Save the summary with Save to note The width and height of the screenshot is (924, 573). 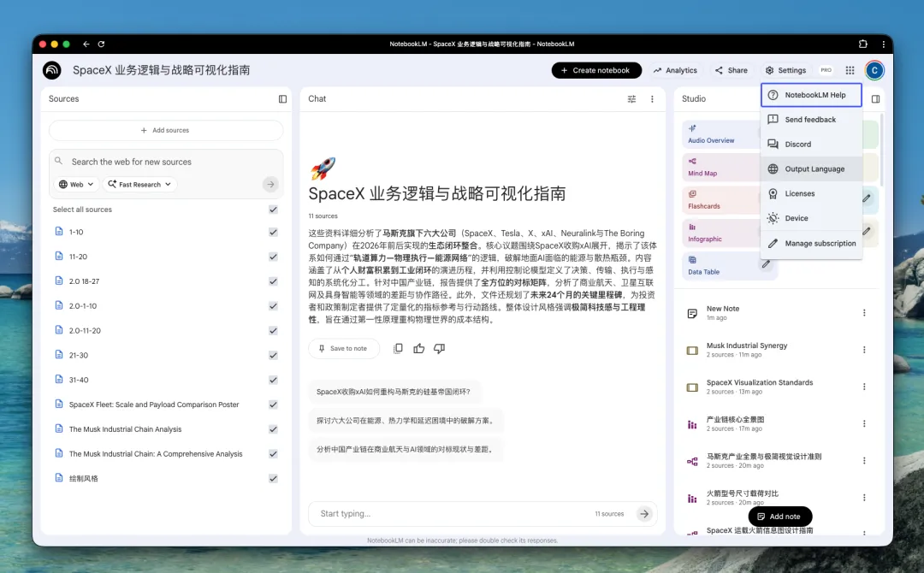pos(344,349)
